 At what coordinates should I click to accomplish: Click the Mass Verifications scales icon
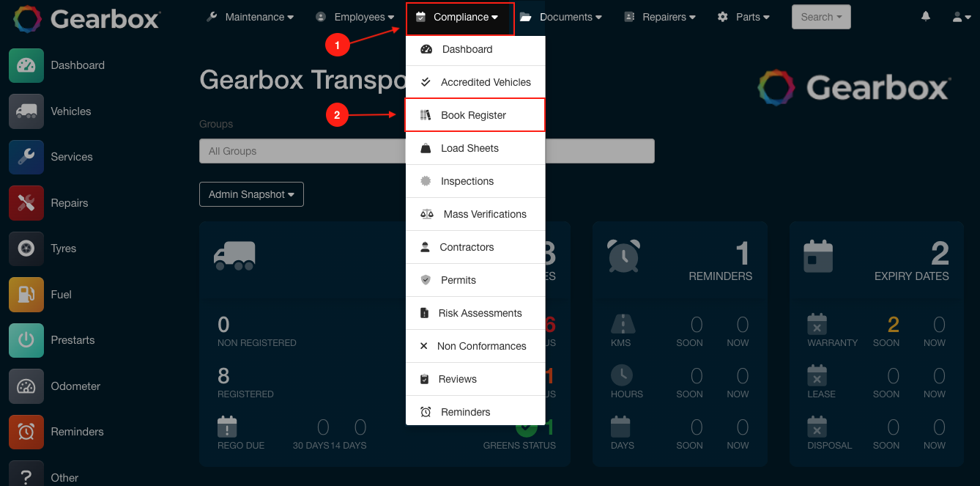pyautogui.click(x=427, y=214)
